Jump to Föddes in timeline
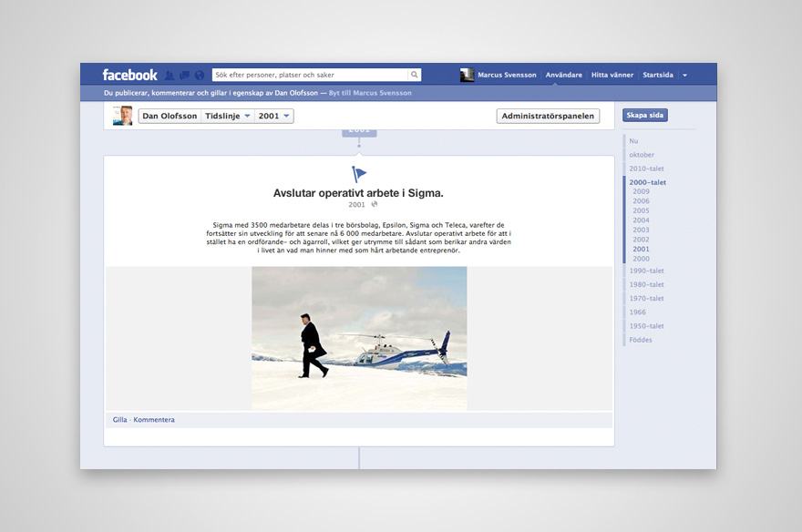 click(641, 340)
